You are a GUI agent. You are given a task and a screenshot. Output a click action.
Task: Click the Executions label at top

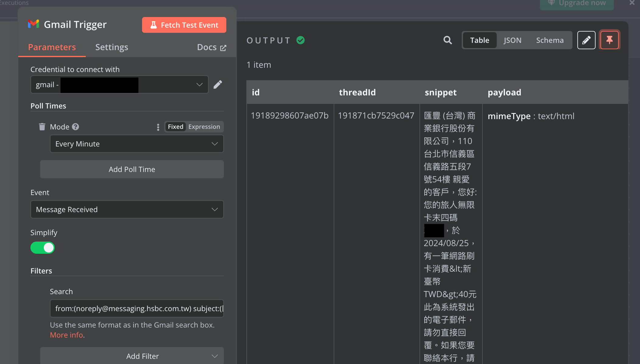click(x=14, y=3)
